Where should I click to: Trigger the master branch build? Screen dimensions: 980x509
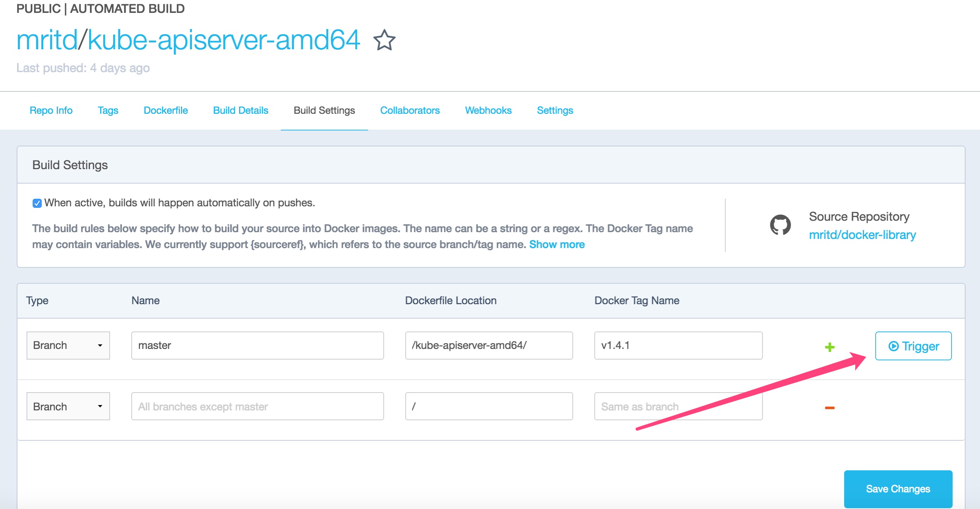[x=913, y=346]
